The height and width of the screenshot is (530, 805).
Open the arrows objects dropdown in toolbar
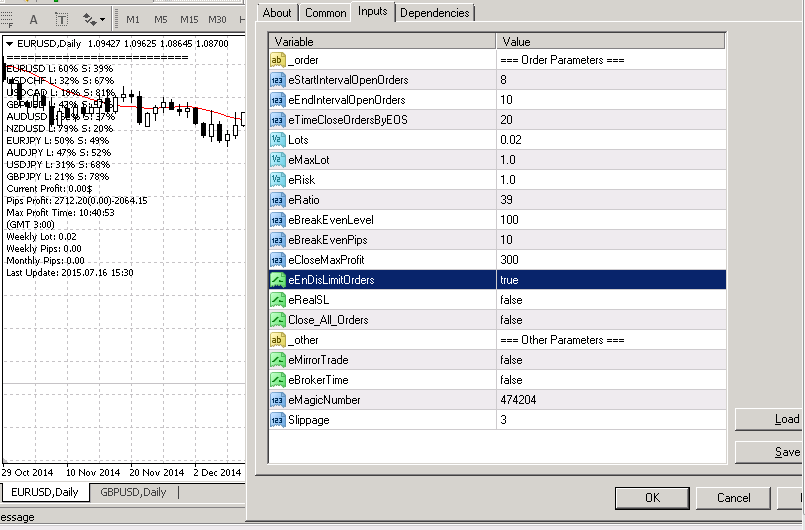click(94, 20)
